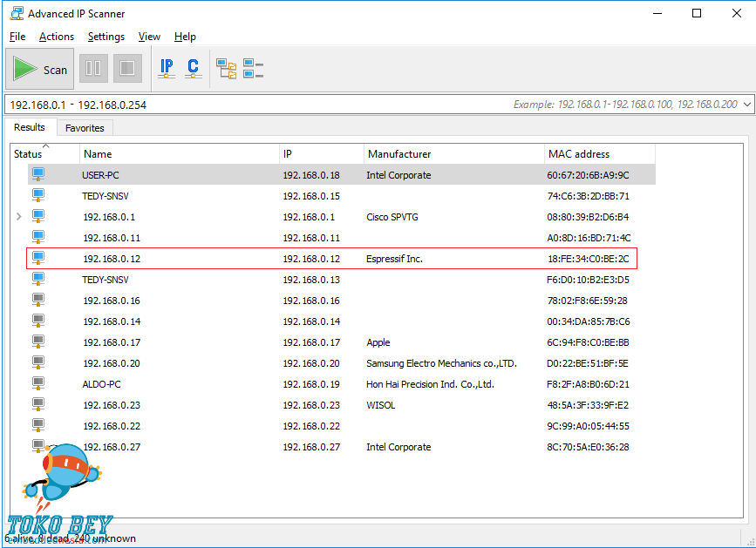The height and width of the screenshot is (548, 756).
Task: Click the computer icon for TEDY-SNSV 192.168.0.13
Action: point(38,279)
